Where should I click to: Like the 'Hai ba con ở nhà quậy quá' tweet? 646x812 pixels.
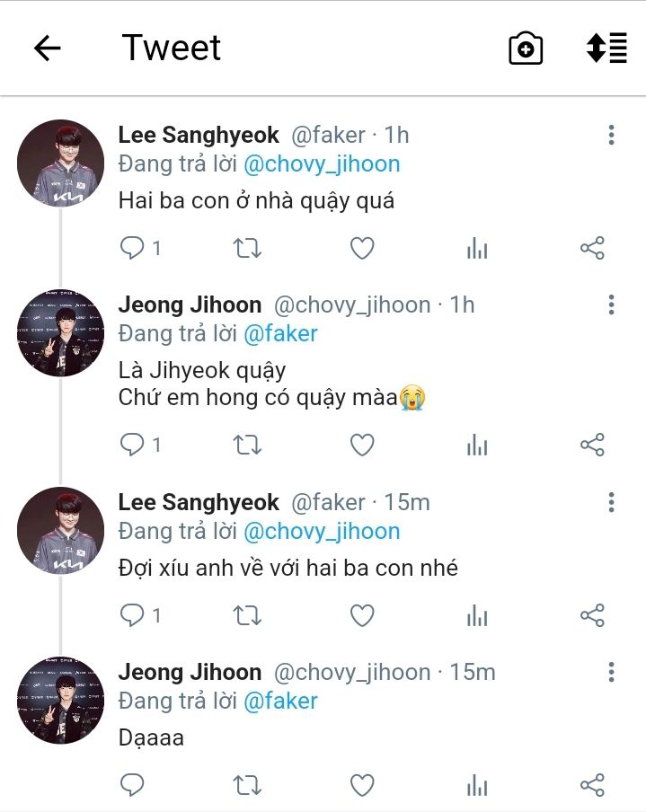361,248
